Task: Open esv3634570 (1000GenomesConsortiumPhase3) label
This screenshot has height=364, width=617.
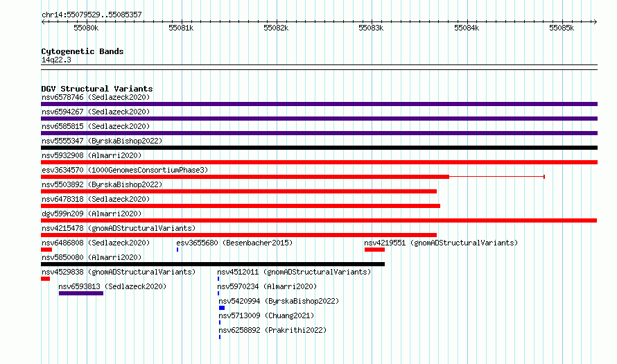Action: coord(125,170)
